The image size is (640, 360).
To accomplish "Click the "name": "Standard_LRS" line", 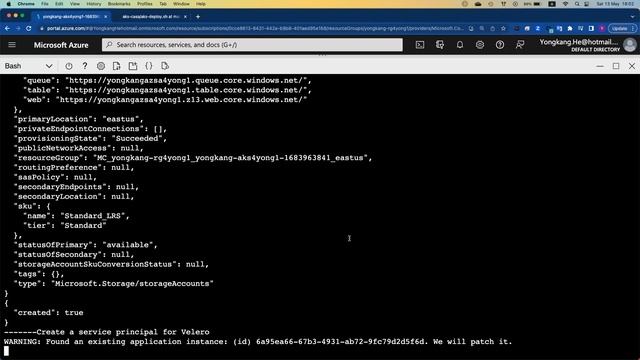I will click(76, 216).
